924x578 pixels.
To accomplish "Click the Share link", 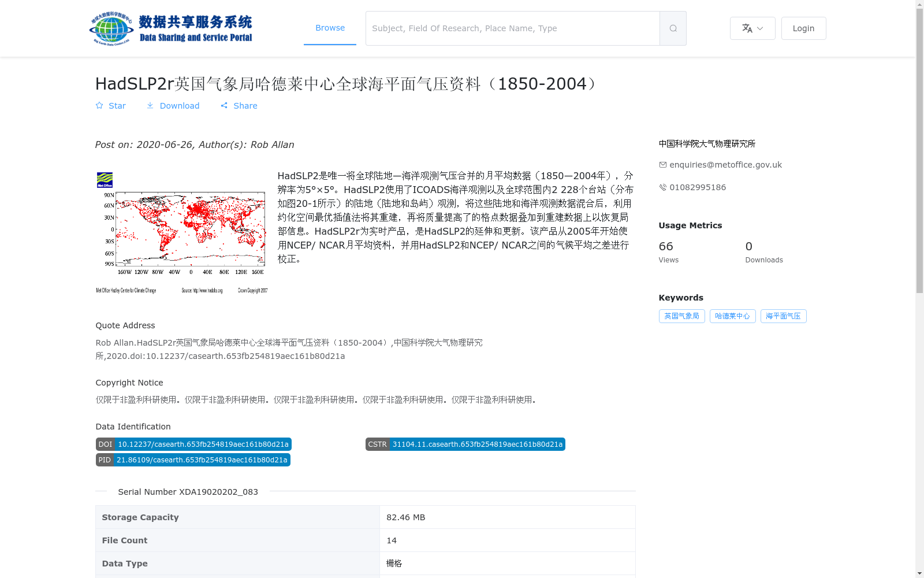I will 239,106.
